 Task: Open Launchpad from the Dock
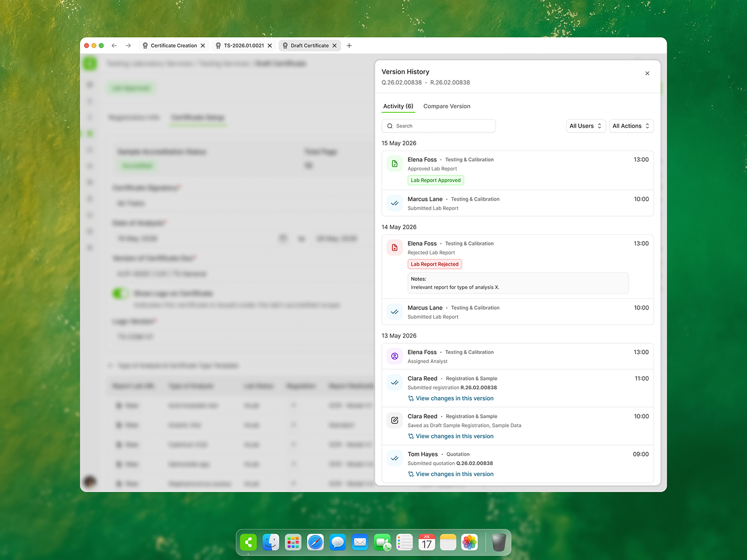pos(293,542)
